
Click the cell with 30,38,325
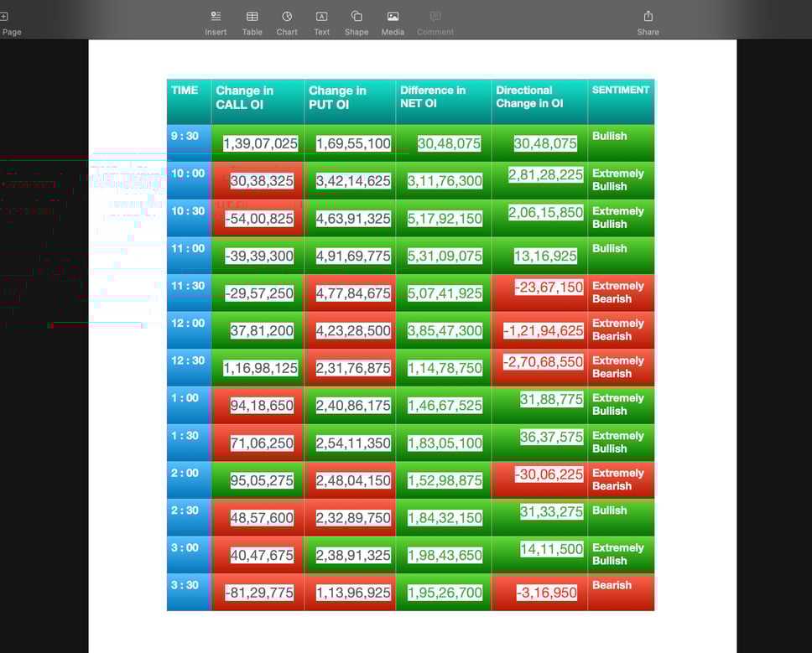(x=258, y=180)
